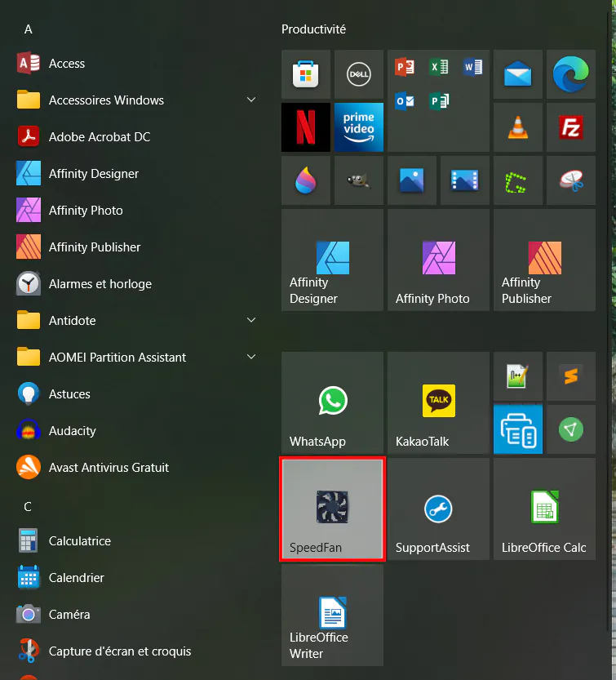Screen dimensions: 616x680
Task: Open the LibreOffice Writer tile
Action: click(x=333, y=615)
